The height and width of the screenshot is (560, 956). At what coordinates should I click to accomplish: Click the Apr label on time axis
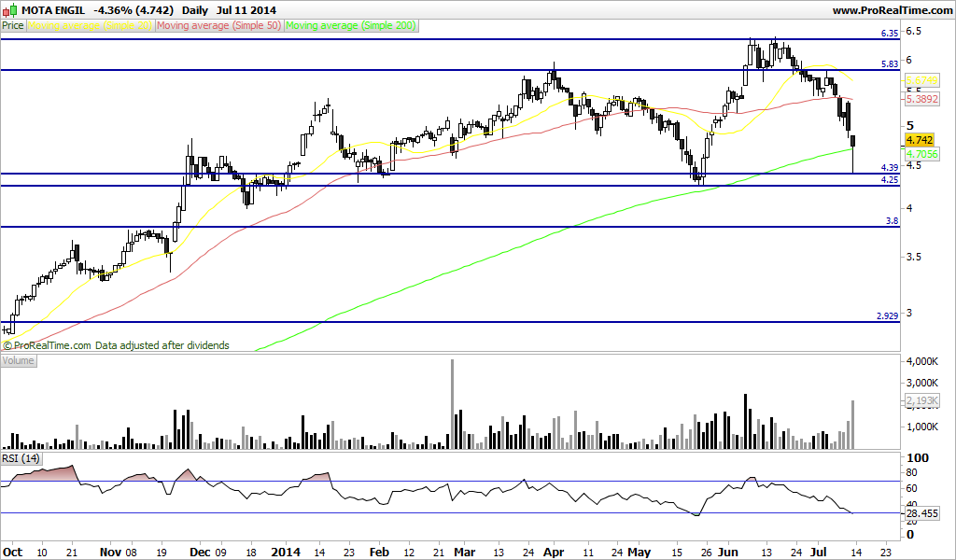pos(554,553)
